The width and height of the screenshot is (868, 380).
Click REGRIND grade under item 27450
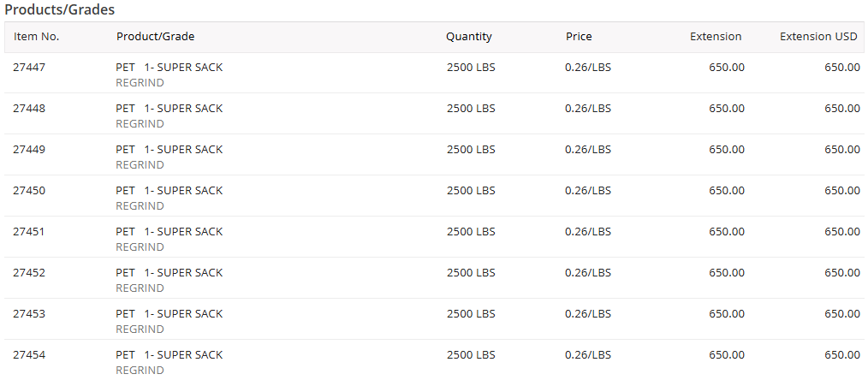click(140, 206)
